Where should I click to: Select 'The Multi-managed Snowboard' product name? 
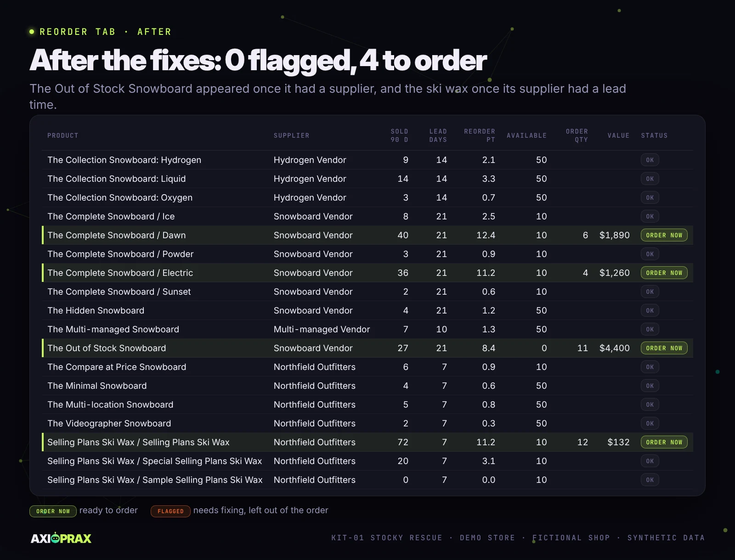point(113,329)
